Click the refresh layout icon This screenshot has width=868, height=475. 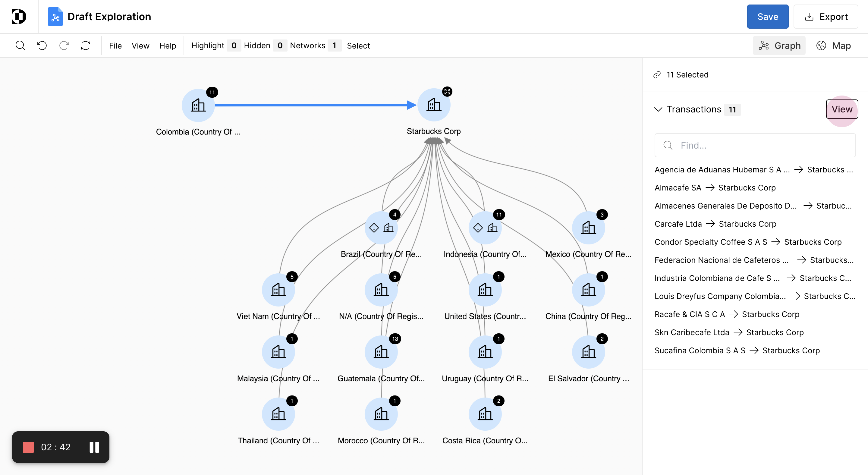(x=86, y=46)
